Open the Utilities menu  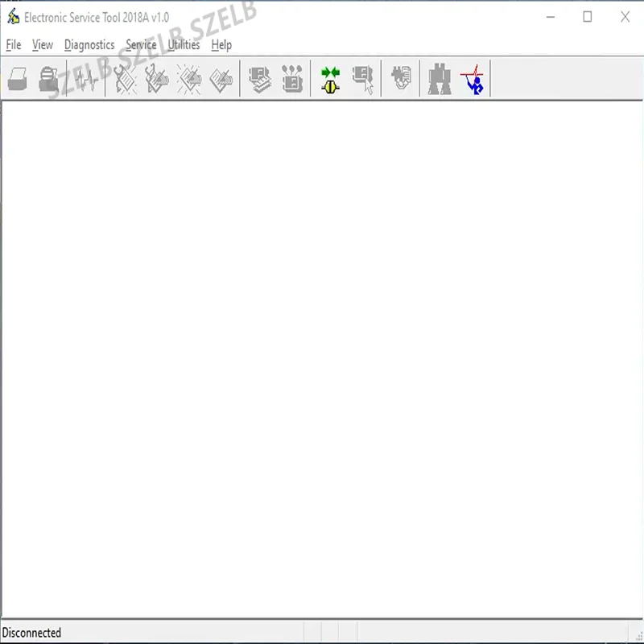pyautogui.click(x=184, y=44)
